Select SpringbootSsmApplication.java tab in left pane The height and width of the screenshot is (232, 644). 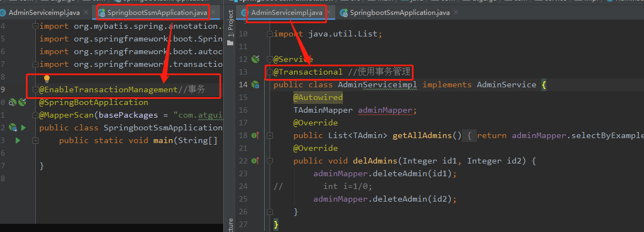[157, 13]
